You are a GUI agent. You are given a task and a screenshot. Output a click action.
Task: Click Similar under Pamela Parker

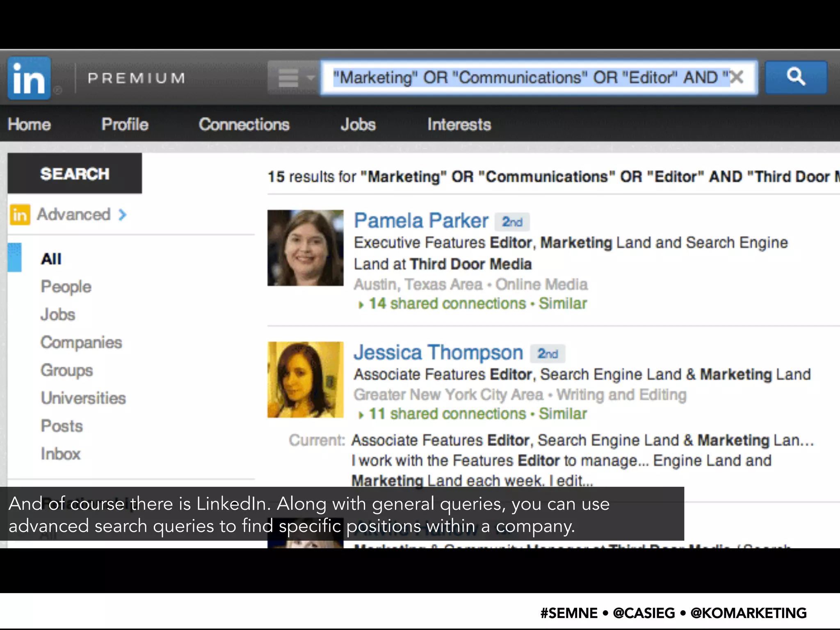563,304
